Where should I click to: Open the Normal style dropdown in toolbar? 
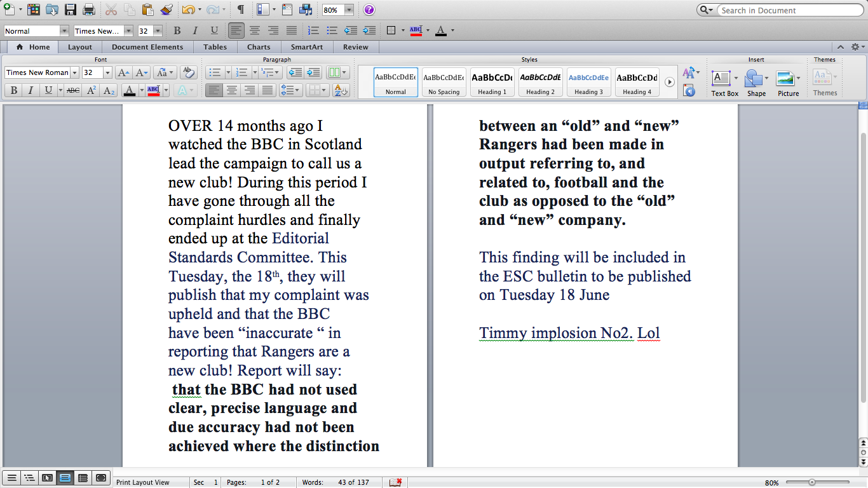[64, 30]
